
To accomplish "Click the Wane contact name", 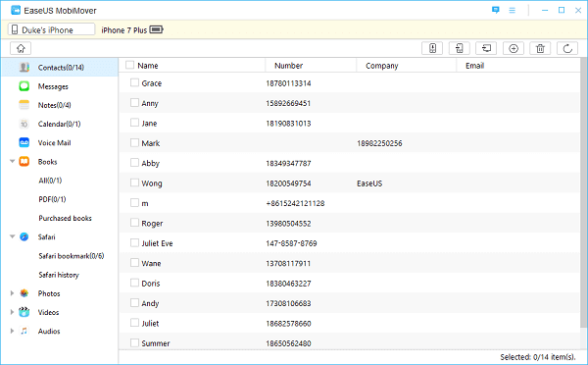I will coord(151,263).
